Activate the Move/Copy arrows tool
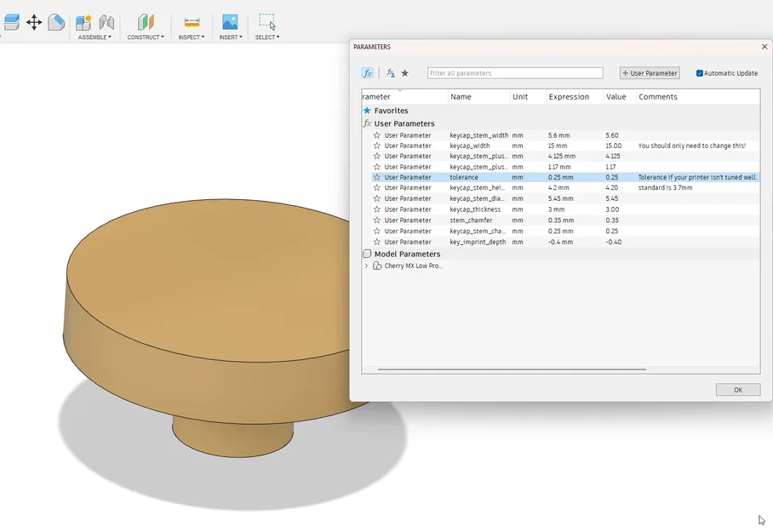The height and width of the screenshot is (532, 773). (34, 22)
